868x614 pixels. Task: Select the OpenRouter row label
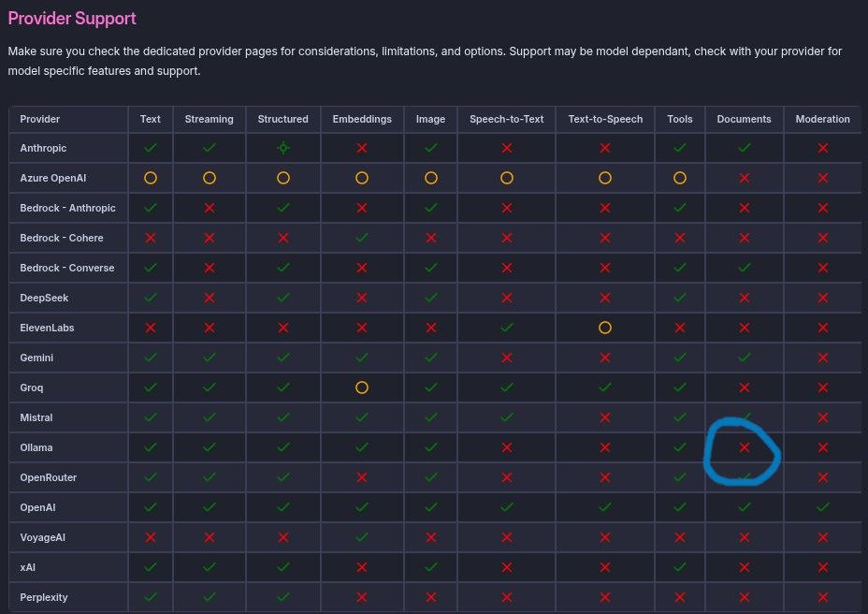(x=48, y=477)
